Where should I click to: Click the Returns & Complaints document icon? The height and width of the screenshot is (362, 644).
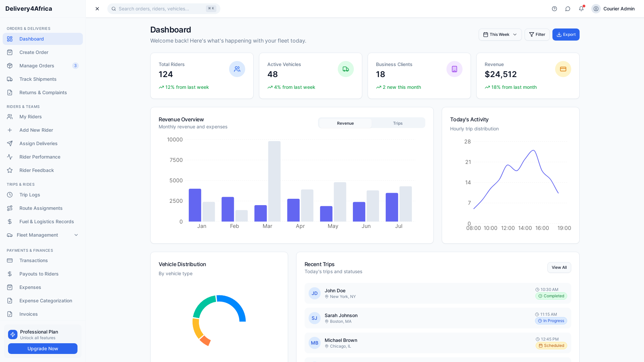(x=10, y=93)
